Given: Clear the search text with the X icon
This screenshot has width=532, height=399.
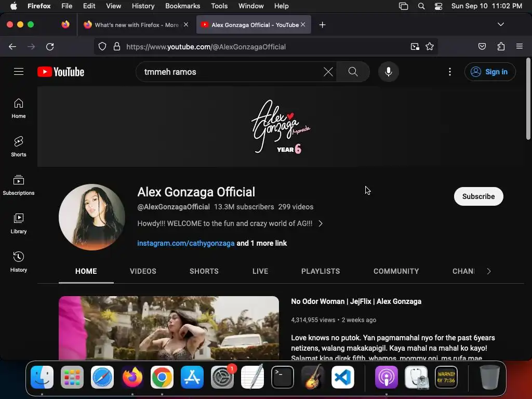Looking at the screenshot, I should [x=328, y=72].
